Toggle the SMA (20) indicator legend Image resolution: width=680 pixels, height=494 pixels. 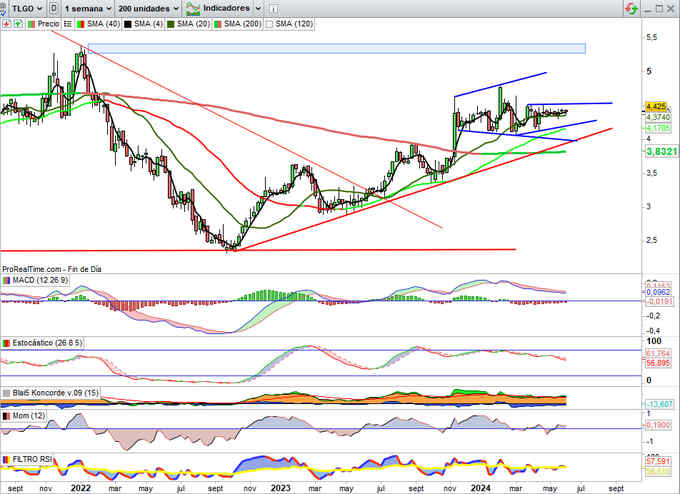pos(189,24)
